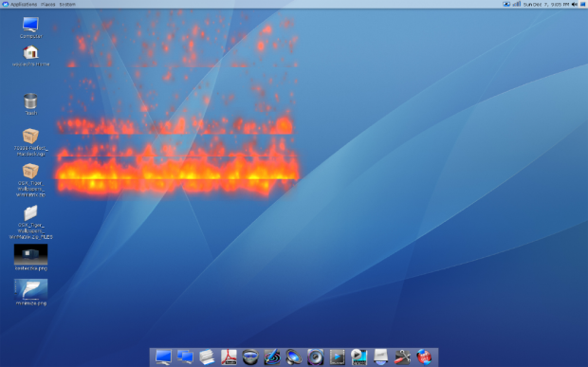Click the tools screwdriver icon in dock
Viewport: 588px width, 367px height.
(x=402, y=357)
